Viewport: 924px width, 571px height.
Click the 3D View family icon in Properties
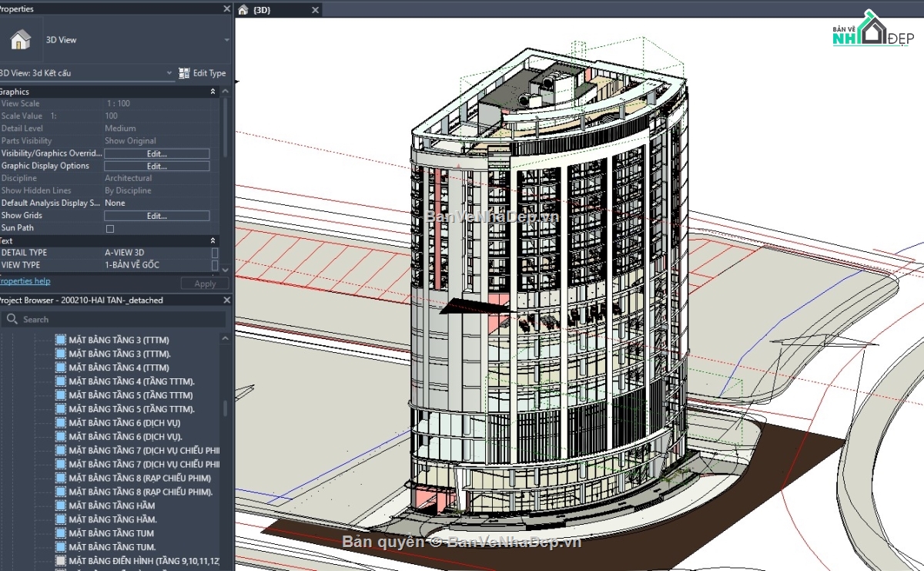[x=21, y=39]
